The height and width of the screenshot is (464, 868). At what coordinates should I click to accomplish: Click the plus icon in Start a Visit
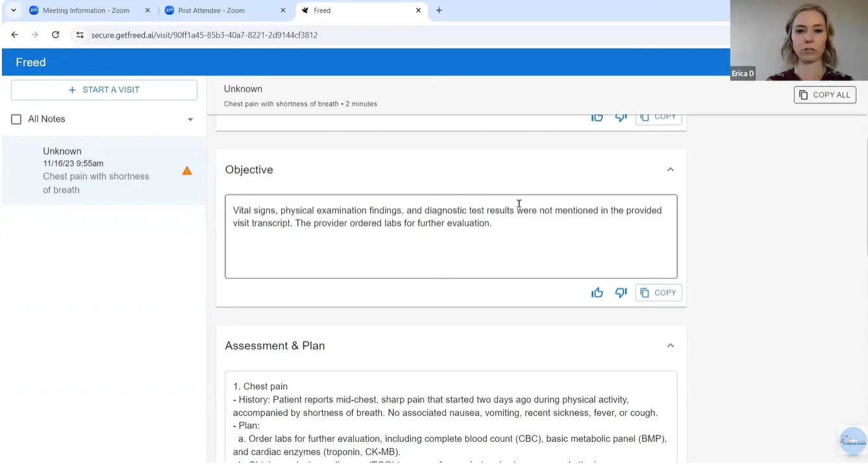tap(72, 90)
